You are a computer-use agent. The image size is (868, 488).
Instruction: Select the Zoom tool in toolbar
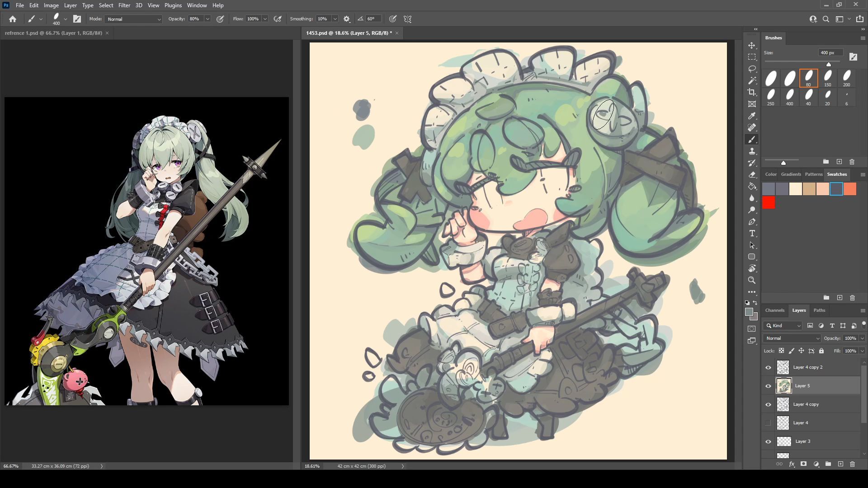pyautogui.click(x=752, y=280)
